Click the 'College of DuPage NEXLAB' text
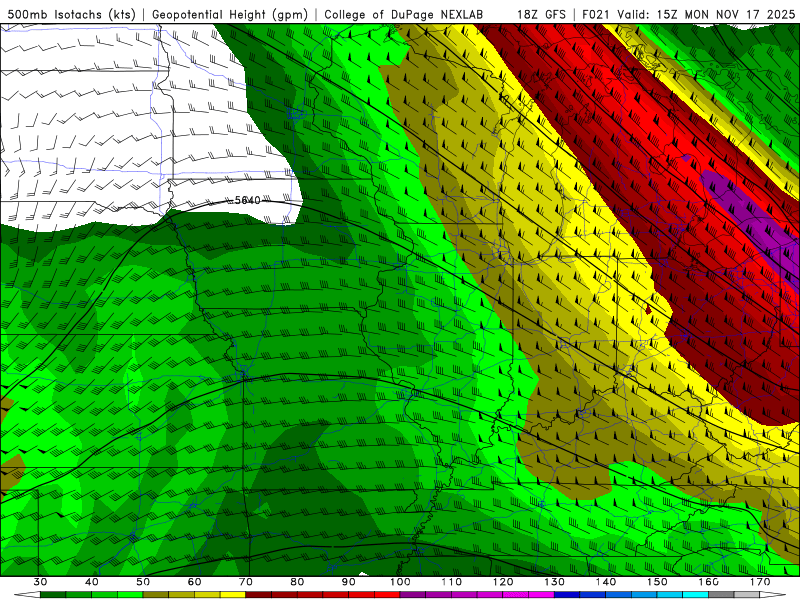The height and width of the screenshot is (600, 800). [404, 14]
